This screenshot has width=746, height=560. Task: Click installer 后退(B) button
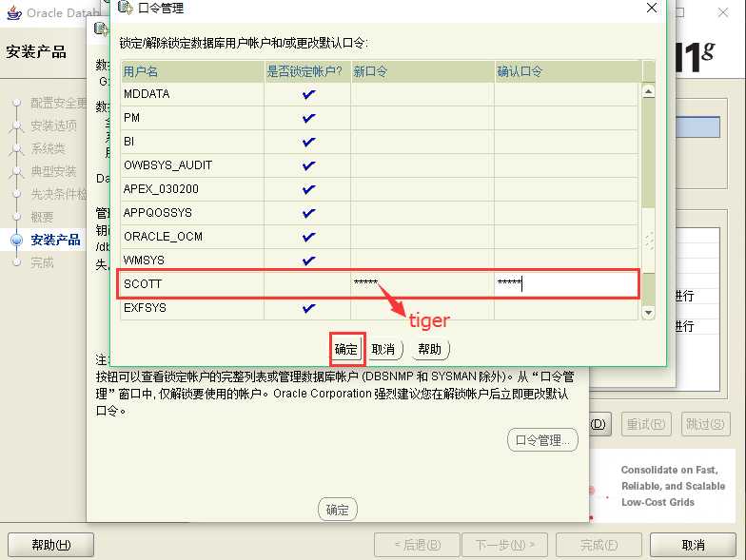click(417, 545)
